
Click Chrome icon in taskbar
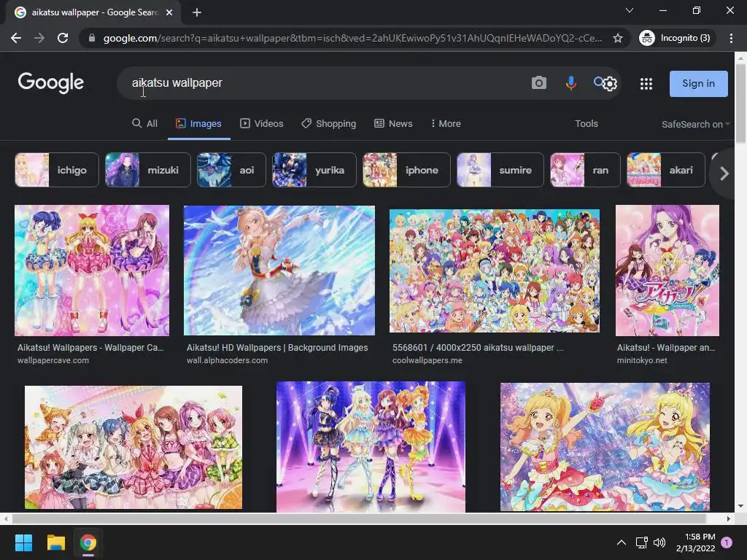pyautogui.click(x=88, y=542)
